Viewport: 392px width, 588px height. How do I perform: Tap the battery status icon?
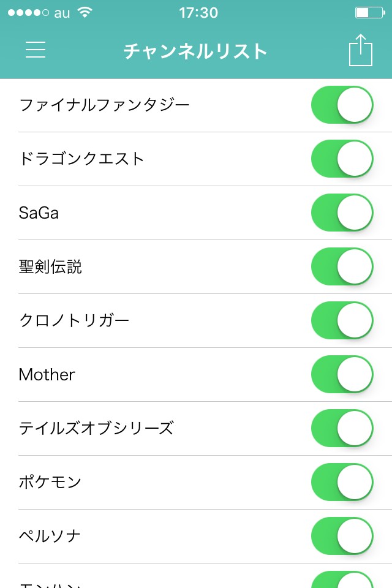point(369,13)
